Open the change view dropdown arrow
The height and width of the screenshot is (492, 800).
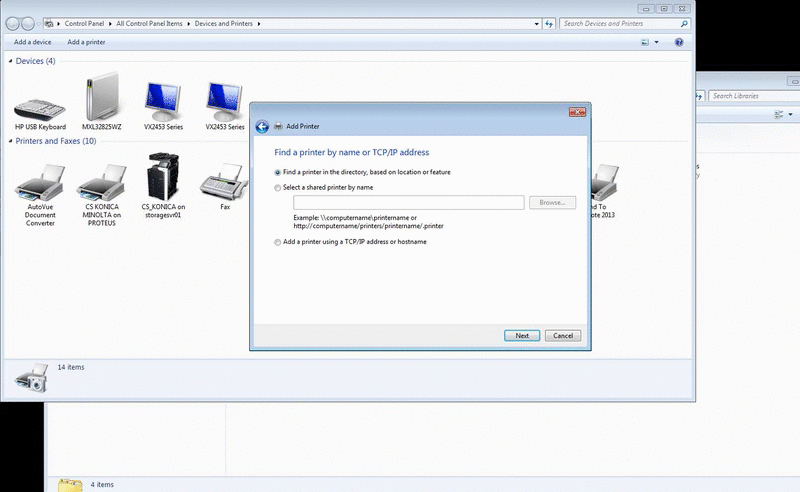pyautogui.click(x=657, y=42)
